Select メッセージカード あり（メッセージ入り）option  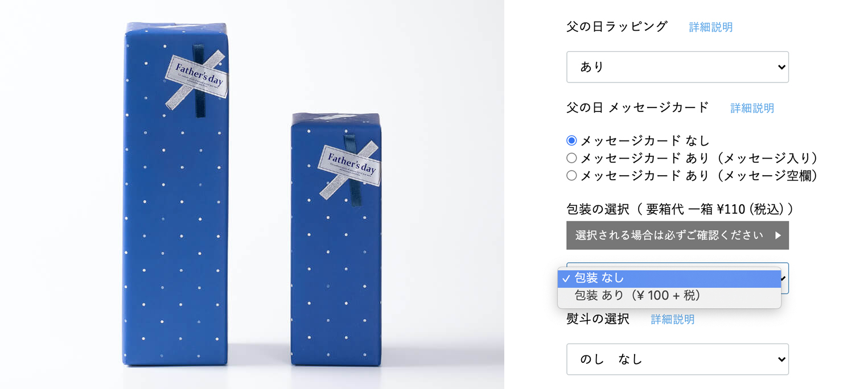pos(571,158)
